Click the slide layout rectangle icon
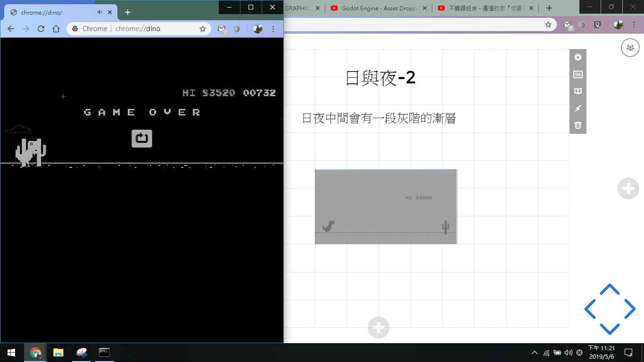The width and height of the screenshot is (644, 362). [578, 74]
